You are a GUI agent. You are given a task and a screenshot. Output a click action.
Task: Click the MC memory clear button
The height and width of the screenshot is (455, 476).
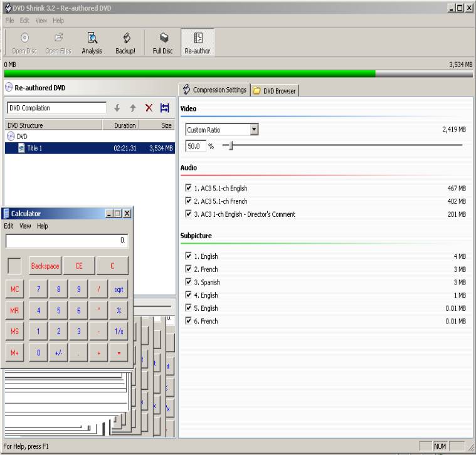click(x=14, y=289)
